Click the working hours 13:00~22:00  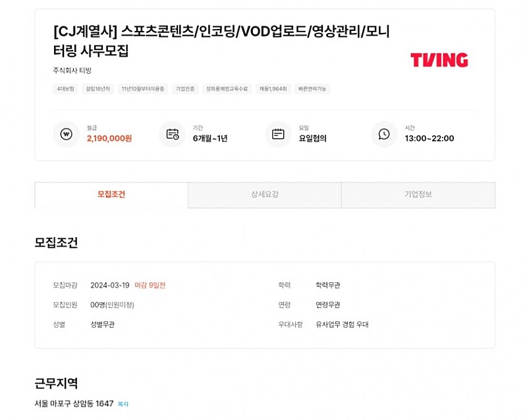[430, 138]
